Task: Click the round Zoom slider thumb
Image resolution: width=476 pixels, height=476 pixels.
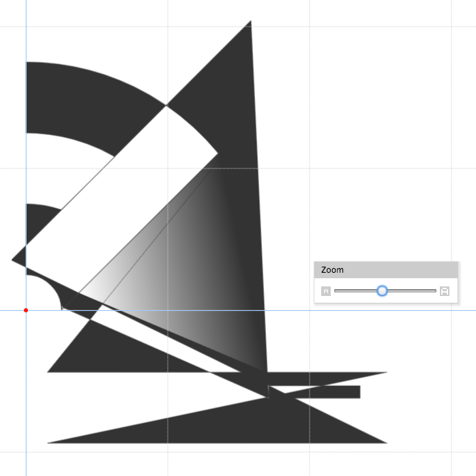Action: [x=383, y=291]
